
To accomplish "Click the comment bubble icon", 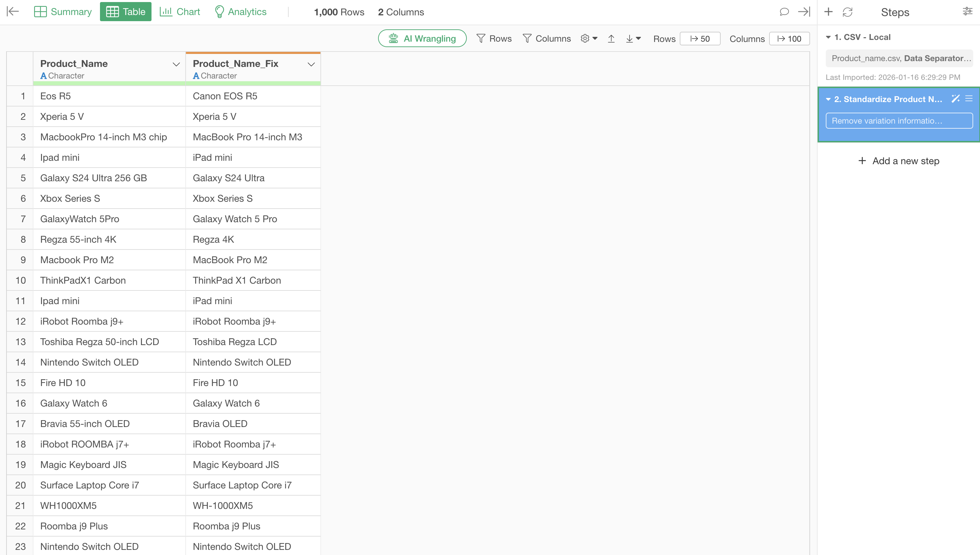I will 784,12.
